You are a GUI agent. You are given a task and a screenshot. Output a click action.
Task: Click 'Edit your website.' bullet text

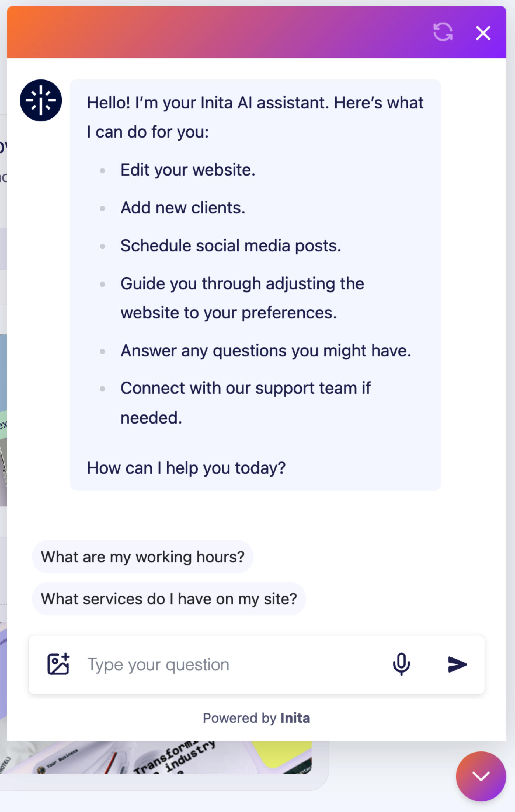tap(188, 170)
